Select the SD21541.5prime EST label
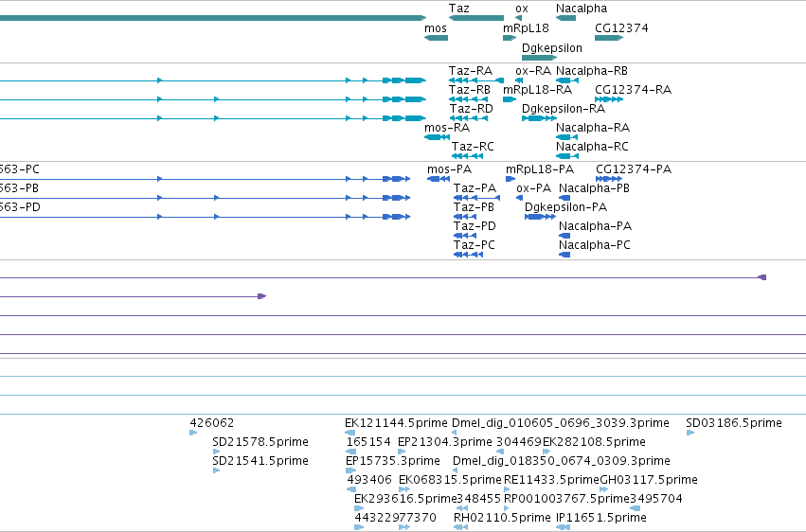 260,461
